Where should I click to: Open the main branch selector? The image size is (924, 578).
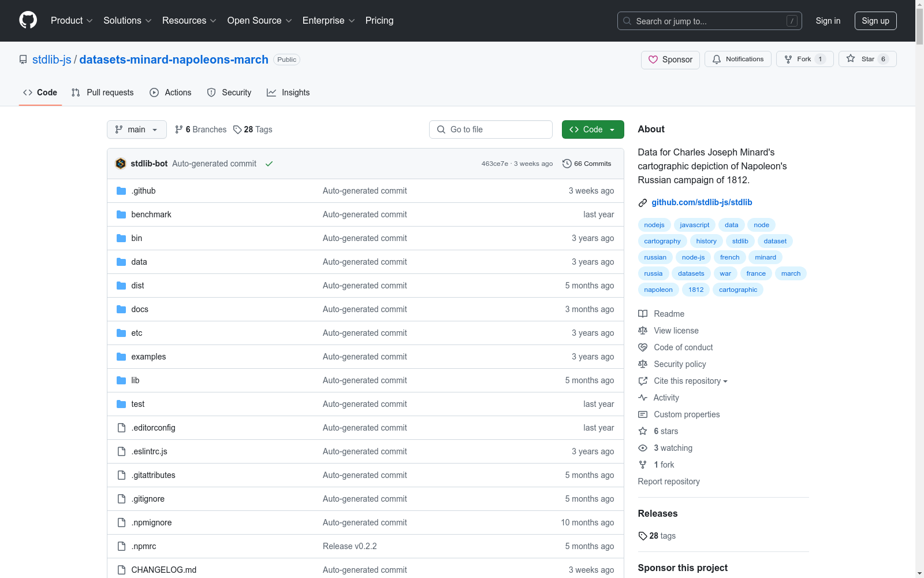(x=137, y=129)
